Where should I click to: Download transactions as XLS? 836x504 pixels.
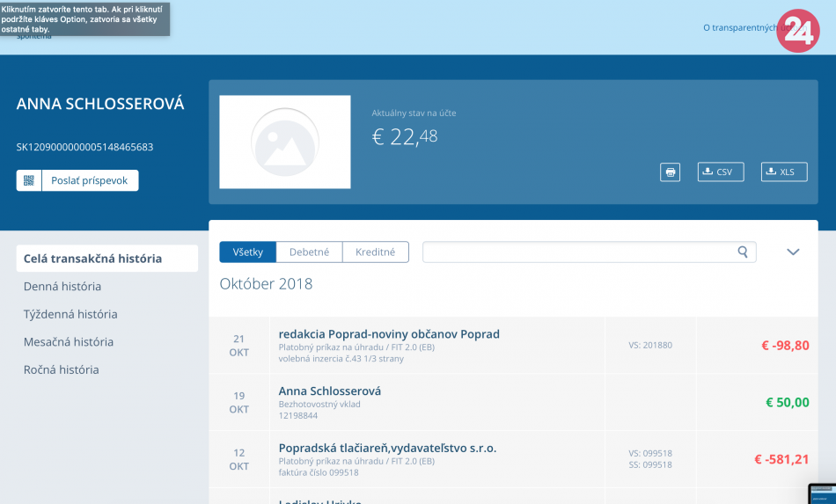pos(783,172)
